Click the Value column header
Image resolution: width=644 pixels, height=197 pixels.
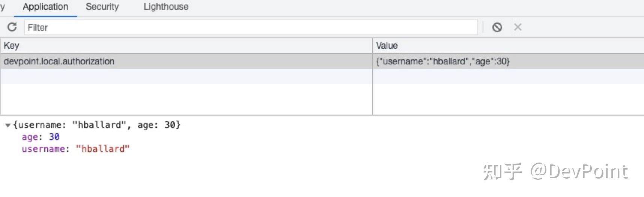pos(508,46)
